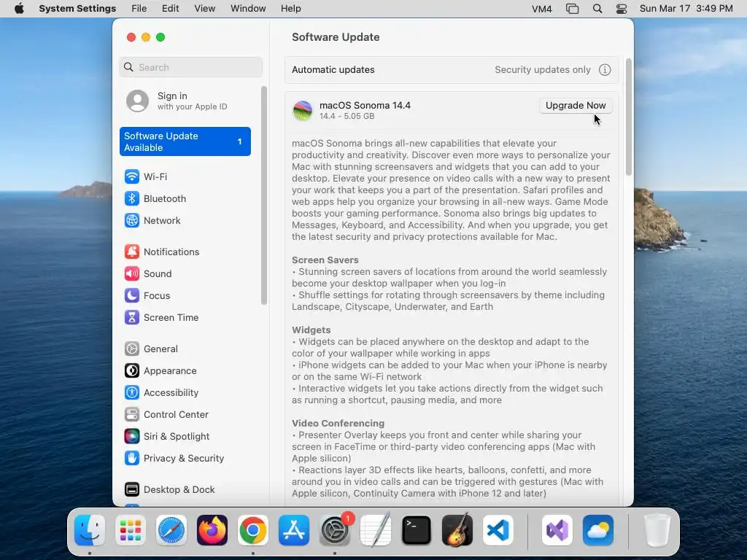The height and width of the screenshot is (560, 747).
Task: Click the 'Software Update' page title
Action: pyautogui.click(x=336, y=37)
